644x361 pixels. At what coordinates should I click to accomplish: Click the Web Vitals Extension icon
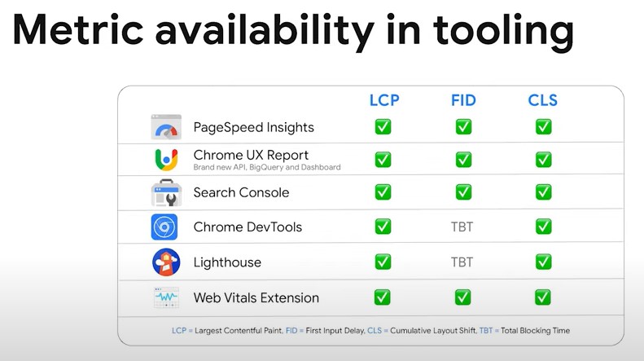coord(165,297)
